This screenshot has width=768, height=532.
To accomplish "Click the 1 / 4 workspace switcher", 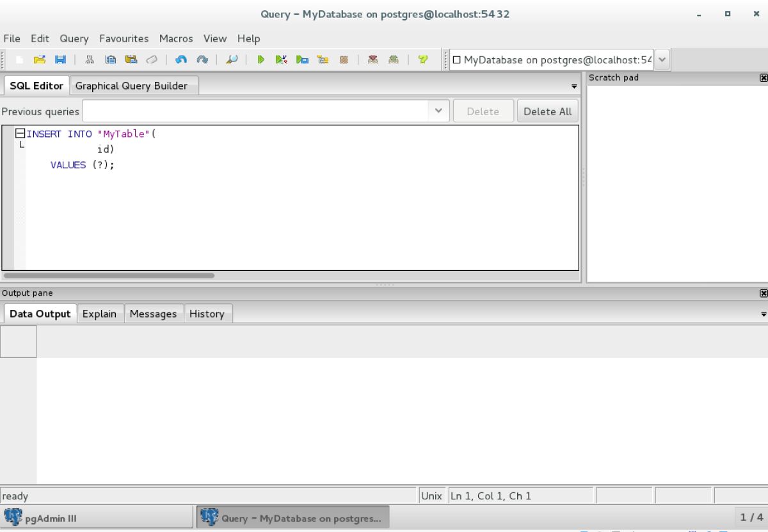I will (751, 517).
